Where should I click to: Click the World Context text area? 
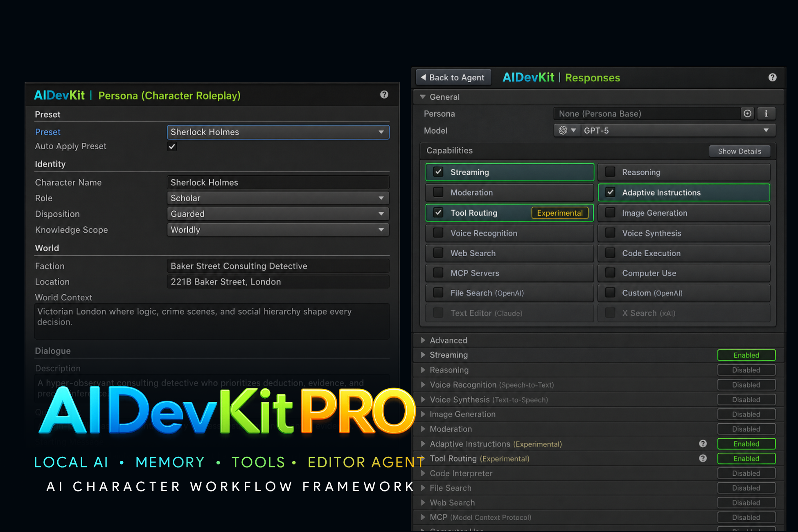point(212,321)
